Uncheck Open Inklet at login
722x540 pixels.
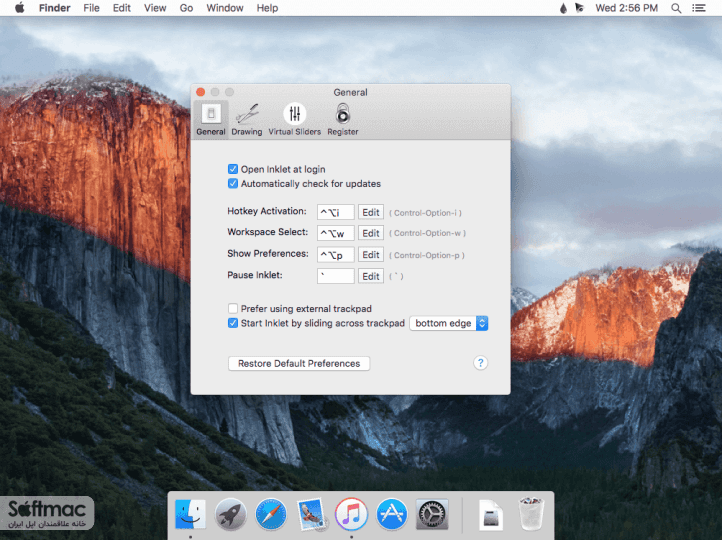pos(233,169)
